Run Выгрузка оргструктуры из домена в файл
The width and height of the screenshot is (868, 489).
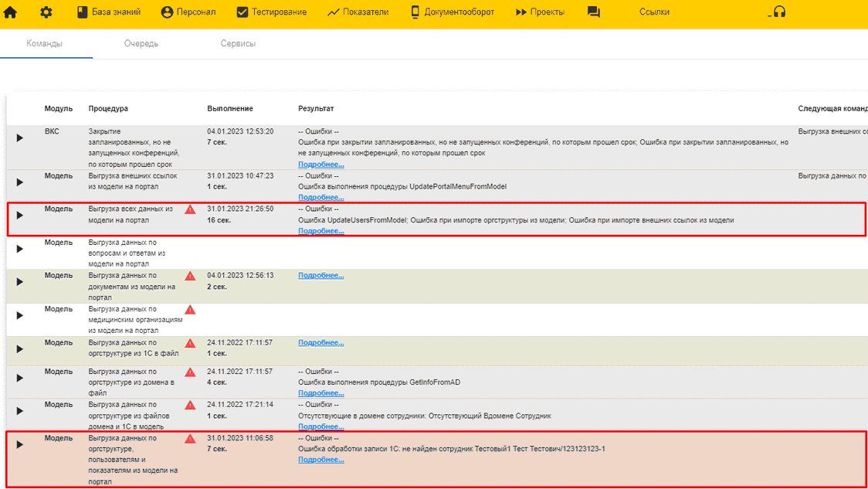[20, 378]
